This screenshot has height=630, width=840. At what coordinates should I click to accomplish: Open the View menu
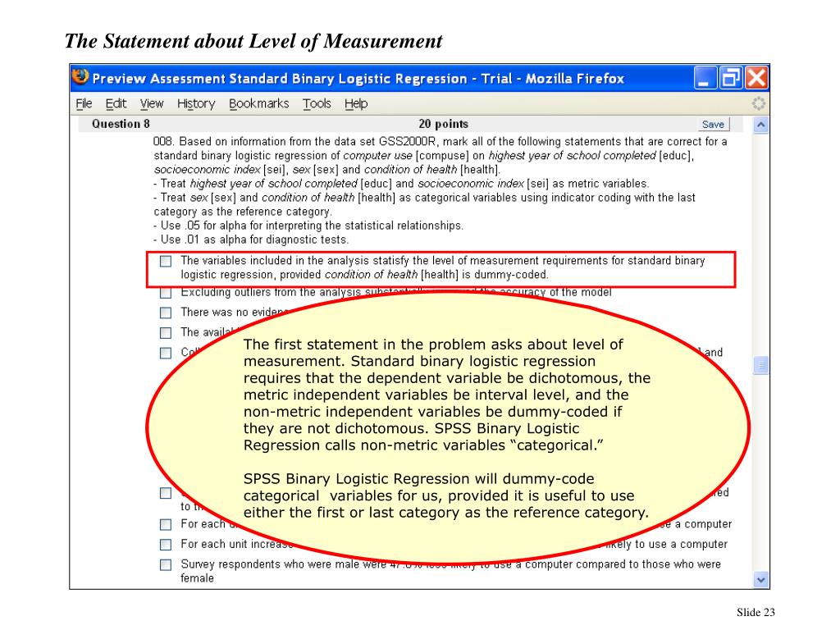point(152,103)
